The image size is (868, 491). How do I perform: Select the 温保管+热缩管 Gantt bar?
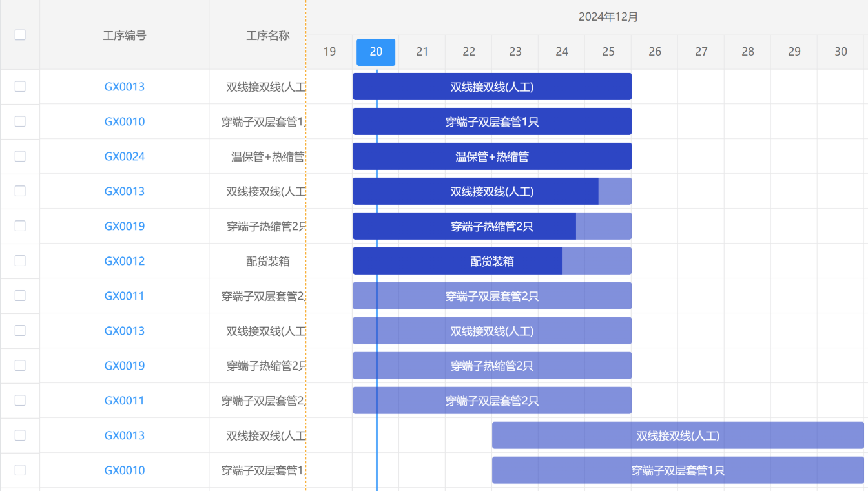pos(491,156)
